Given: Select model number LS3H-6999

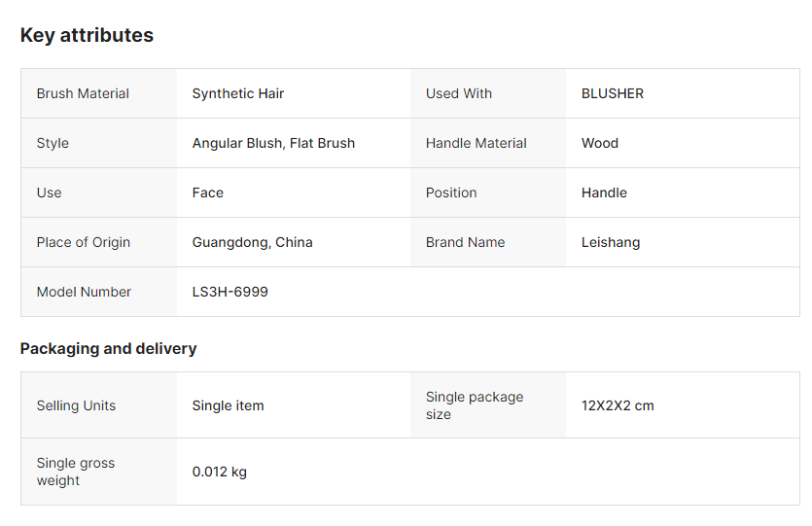Looking at the screenshot, I should coord(230,292).
